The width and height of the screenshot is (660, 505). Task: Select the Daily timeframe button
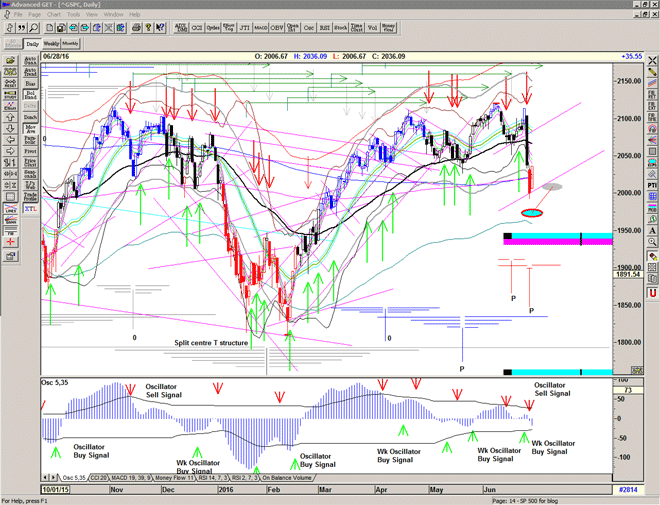[32, 44]
